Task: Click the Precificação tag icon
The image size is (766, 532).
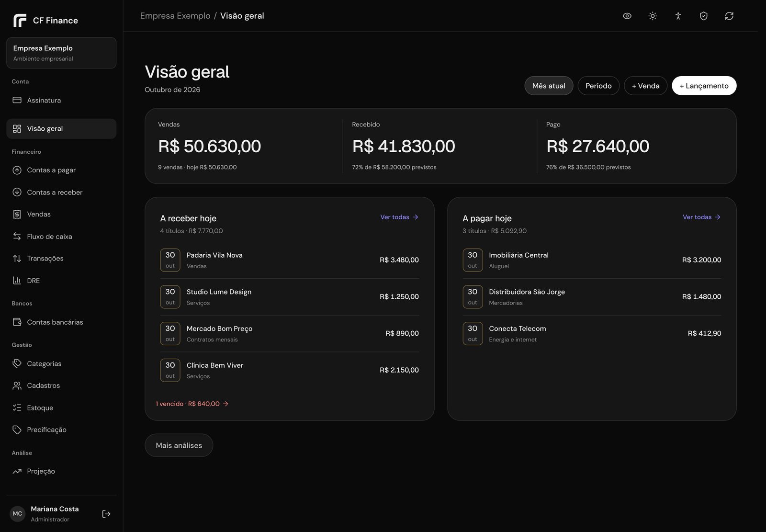Action: point(17,430)
